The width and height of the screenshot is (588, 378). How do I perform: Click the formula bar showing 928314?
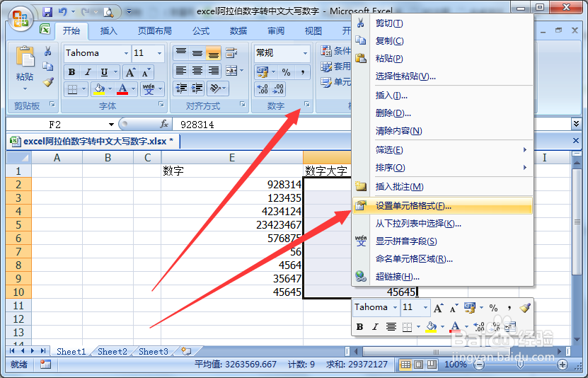click(371, 125)
